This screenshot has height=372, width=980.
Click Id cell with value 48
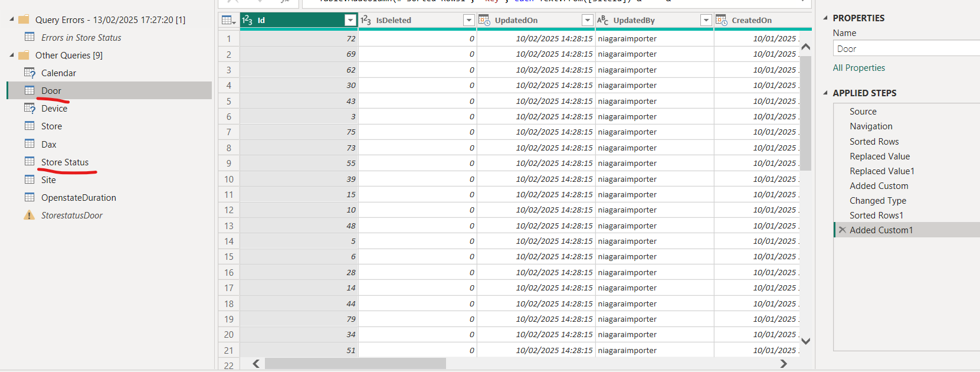coord(299,226)
